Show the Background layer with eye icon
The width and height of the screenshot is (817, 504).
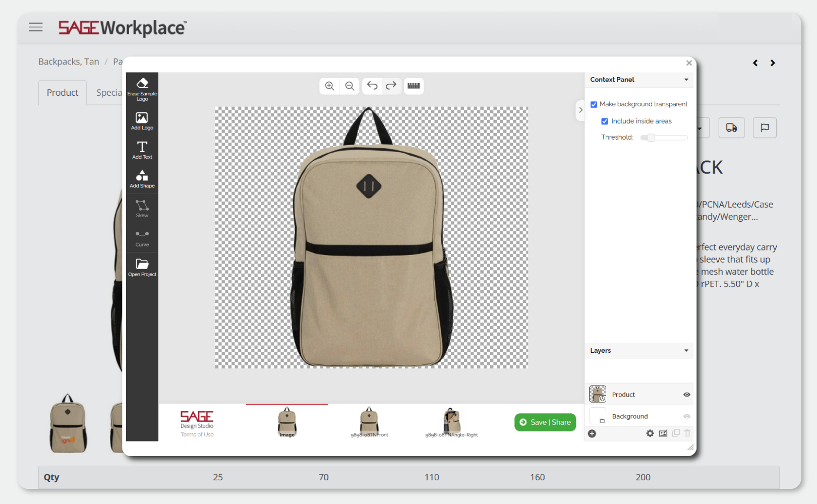pyautogui.click(x=686, y=416)
